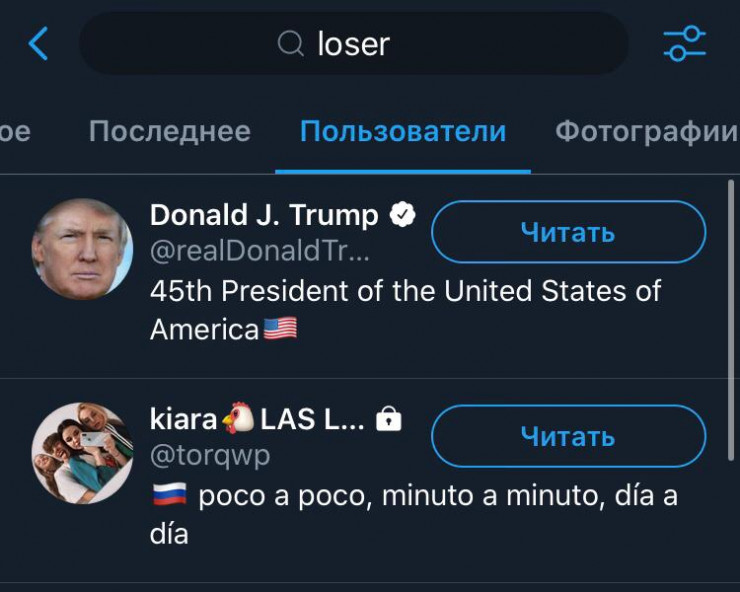
Task: Click the US flag emoji in the bio
Action: tap(280, 329)
